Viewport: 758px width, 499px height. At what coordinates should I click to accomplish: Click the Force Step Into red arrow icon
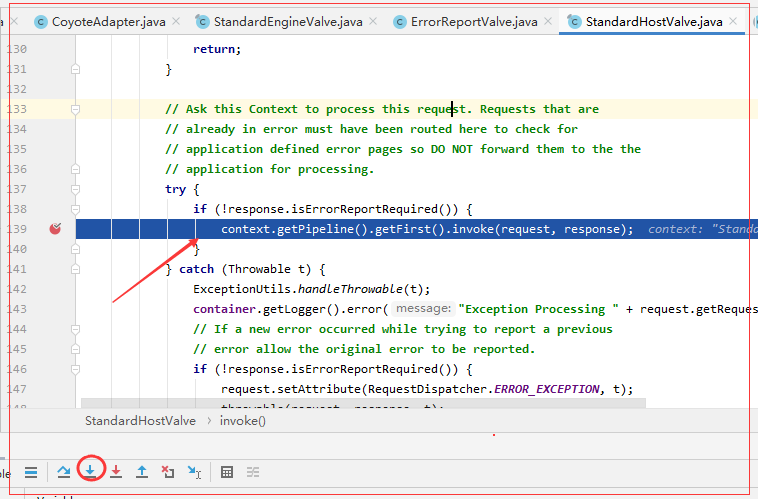(x=116, y=471)
